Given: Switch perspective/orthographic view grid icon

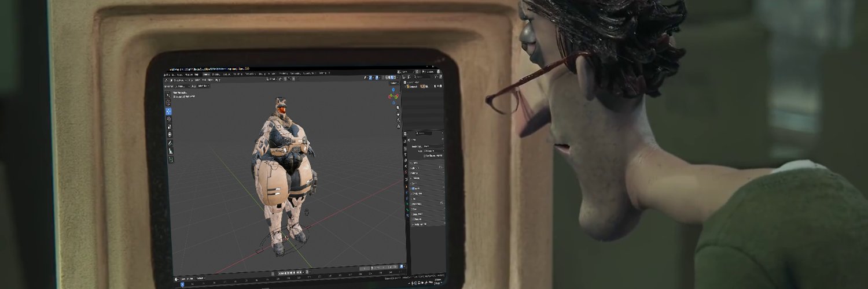Looking at the screenshot, I should point(398,126).
